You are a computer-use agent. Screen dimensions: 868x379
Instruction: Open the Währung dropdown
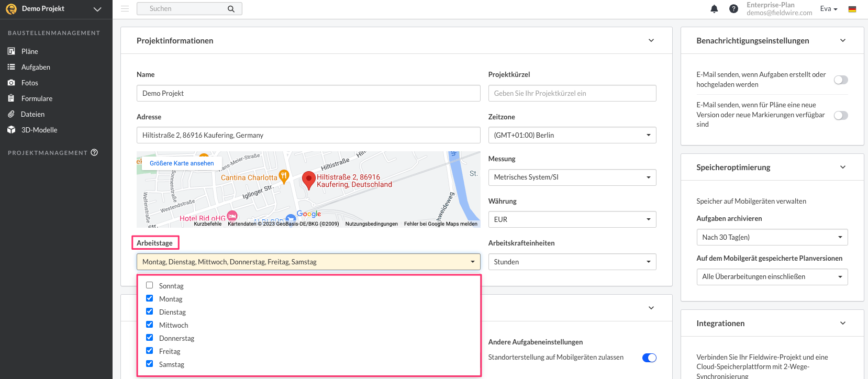click(x=572, y=219)
